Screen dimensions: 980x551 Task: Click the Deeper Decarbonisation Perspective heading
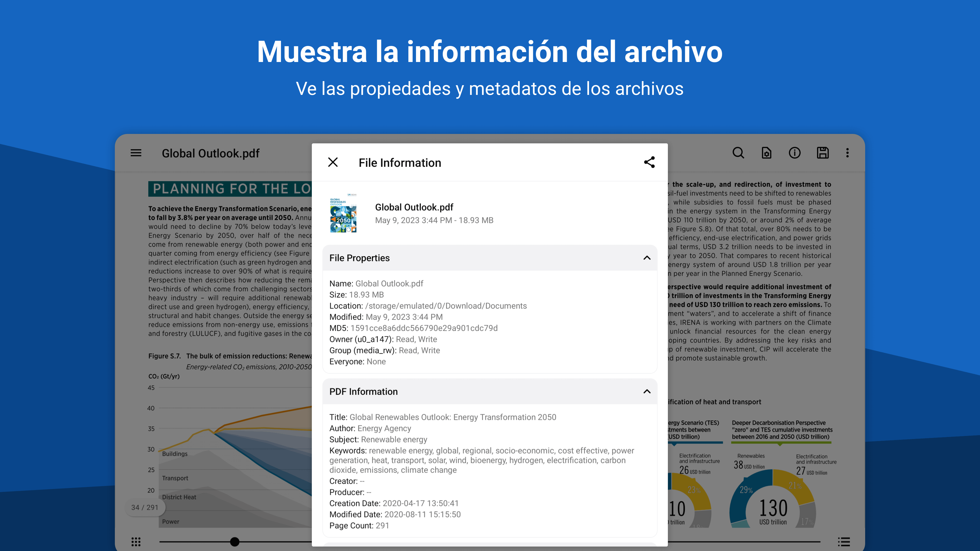[x=782, y=430]
